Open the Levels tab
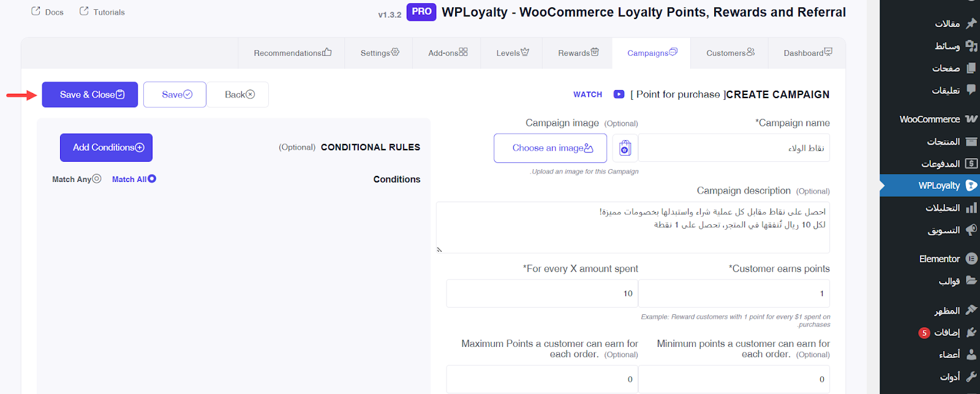Image resolution: width=980 pixels, height=394 pixels. (512, 53)
